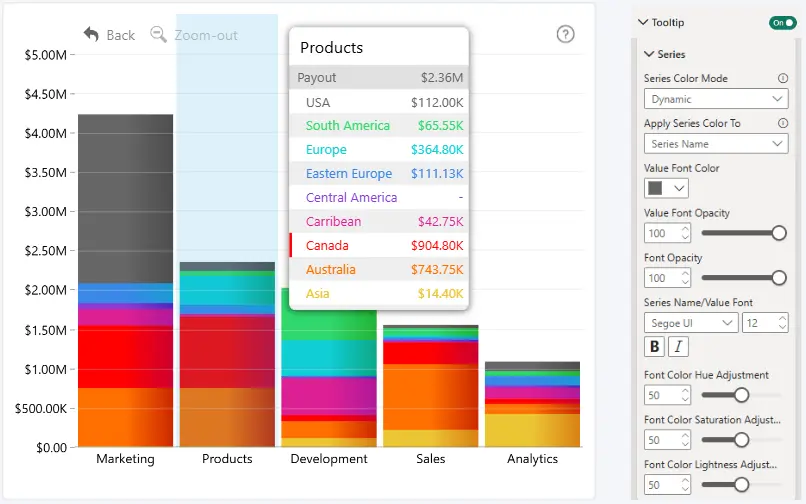This screenshot has height=504, width=806.
Task: Open the Apply Series Color To dropdown
Action: pyautogui.click(x=716, y=143)
